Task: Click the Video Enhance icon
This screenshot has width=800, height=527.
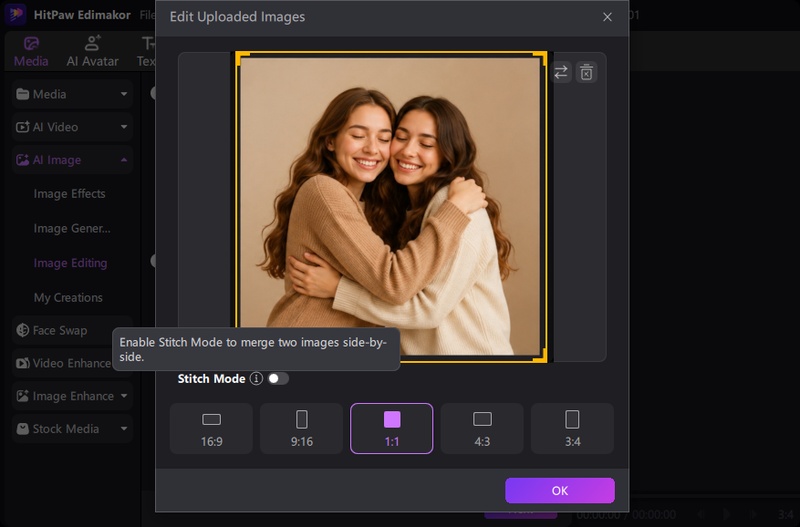Action: tap(22, 363)
